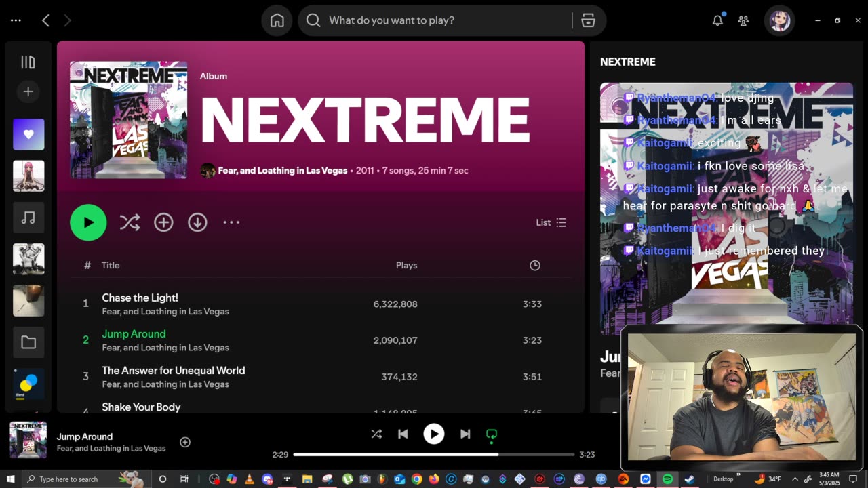Open Steam from the Windows taskbar
868x488 pixels.
[x=689, y=479]
